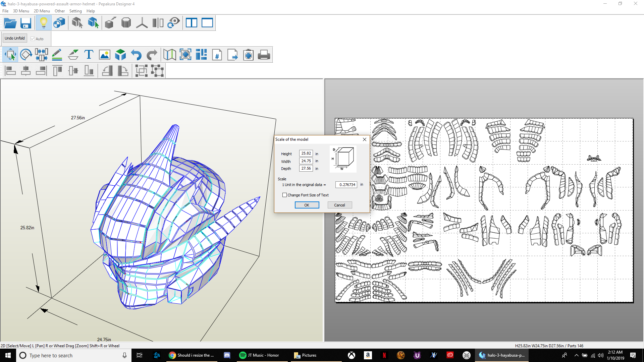Switch to split 3D/2D window layout
The image size is (644, 362).
(x=192, y=23)
